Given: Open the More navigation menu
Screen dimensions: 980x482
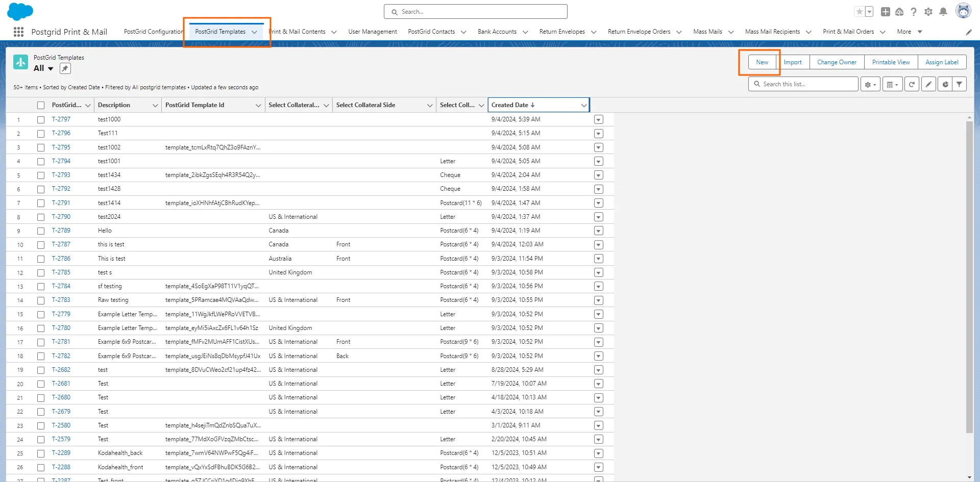Looking at the screenshot, I should [x=909, y=32].
